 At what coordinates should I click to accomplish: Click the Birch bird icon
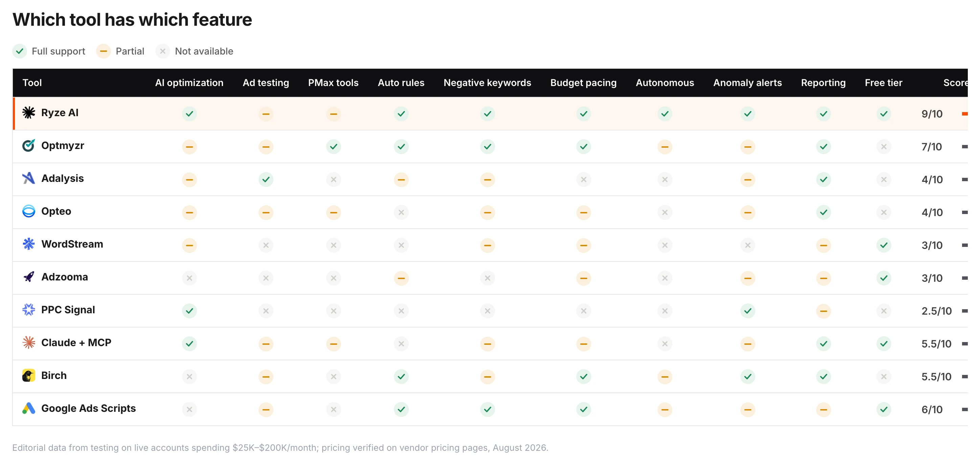(28, 376)
